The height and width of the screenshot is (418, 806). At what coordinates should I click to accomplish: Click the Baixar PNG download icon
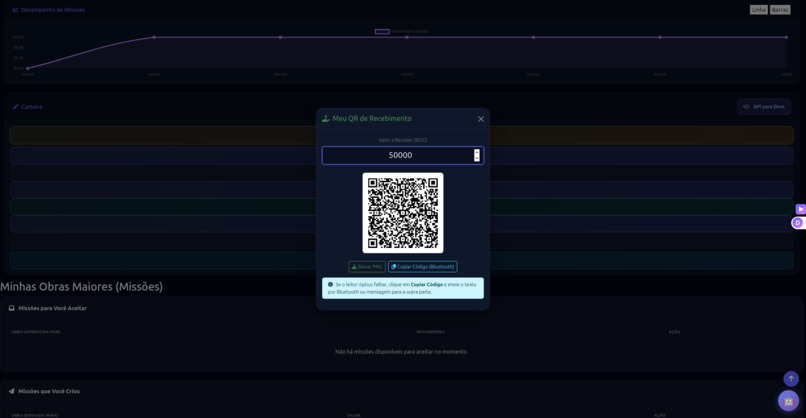[x=354, y=267]
